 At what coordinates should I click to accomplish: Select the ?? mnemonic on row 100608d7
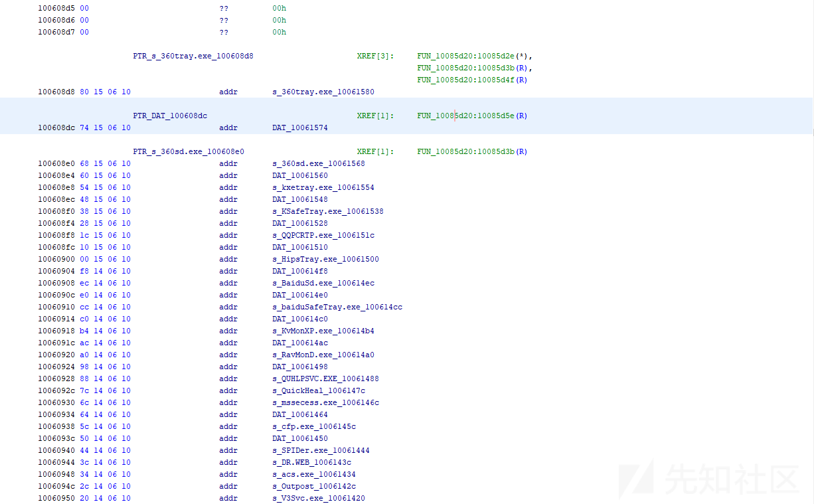(x=224, y=32)
